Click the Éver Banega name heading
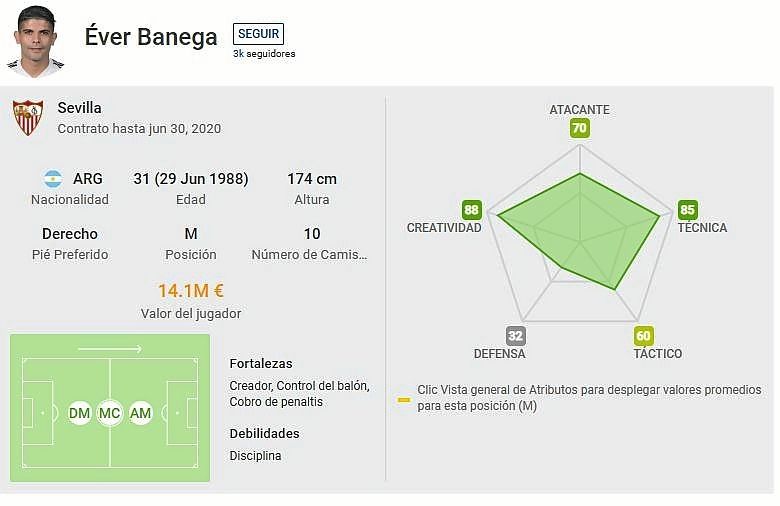The image size is (780, 506). pyautogui.click(x=151, y=38)
